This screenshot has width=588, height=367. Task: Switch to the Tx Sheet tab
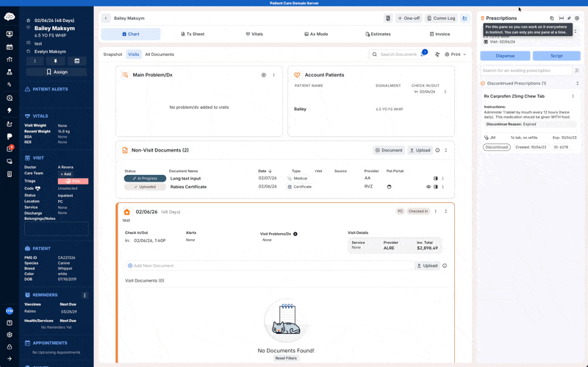193,34
